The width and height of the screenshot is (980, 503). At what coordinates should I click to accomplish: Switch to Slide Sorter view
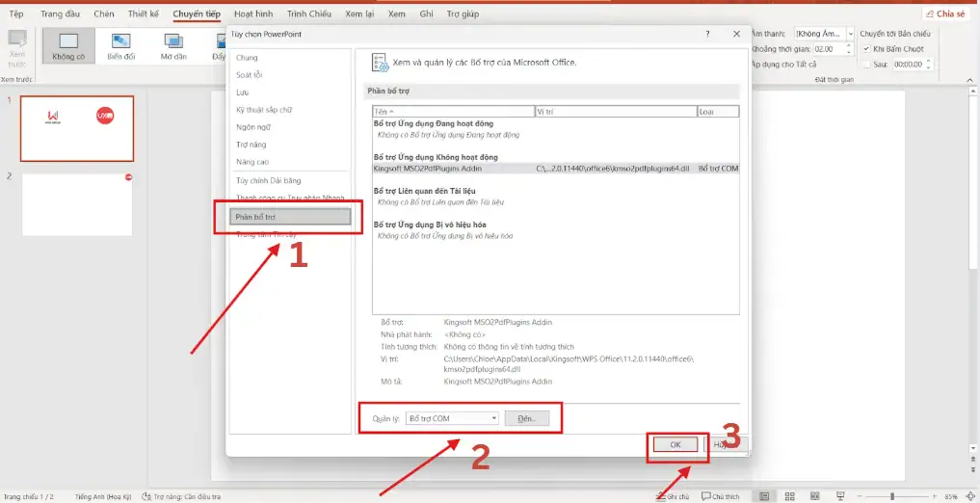point(789,497)
